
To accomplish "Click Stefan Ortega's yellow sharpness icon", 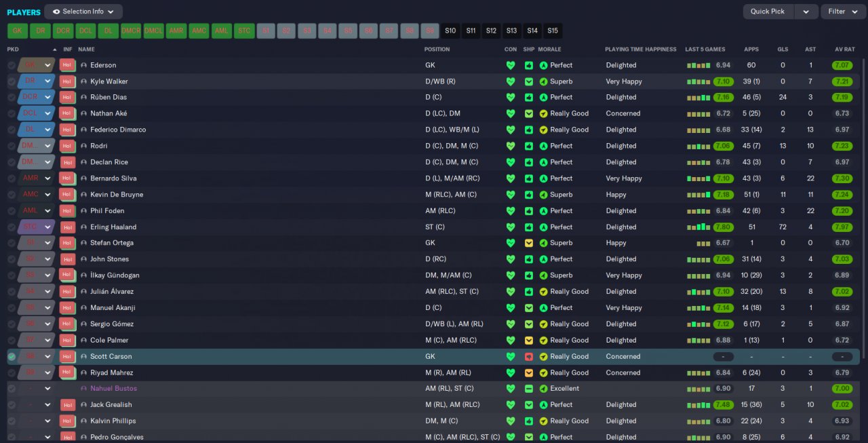I will click(x=529, y=243).
